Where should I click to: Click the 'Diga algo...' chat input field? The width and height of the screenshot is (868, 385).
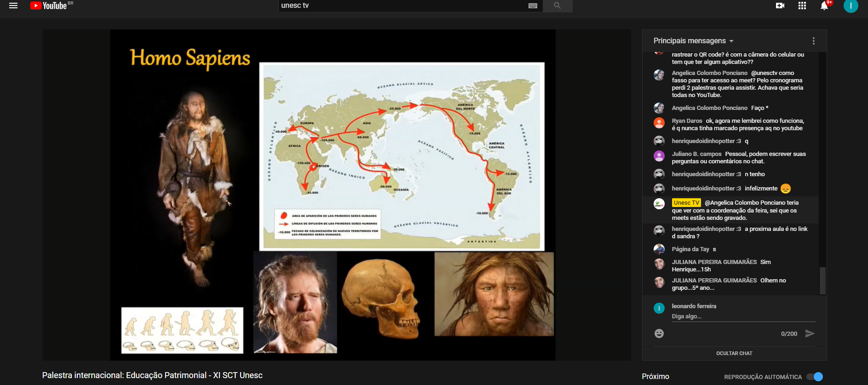pyautogui.click(x=742, y=316)
